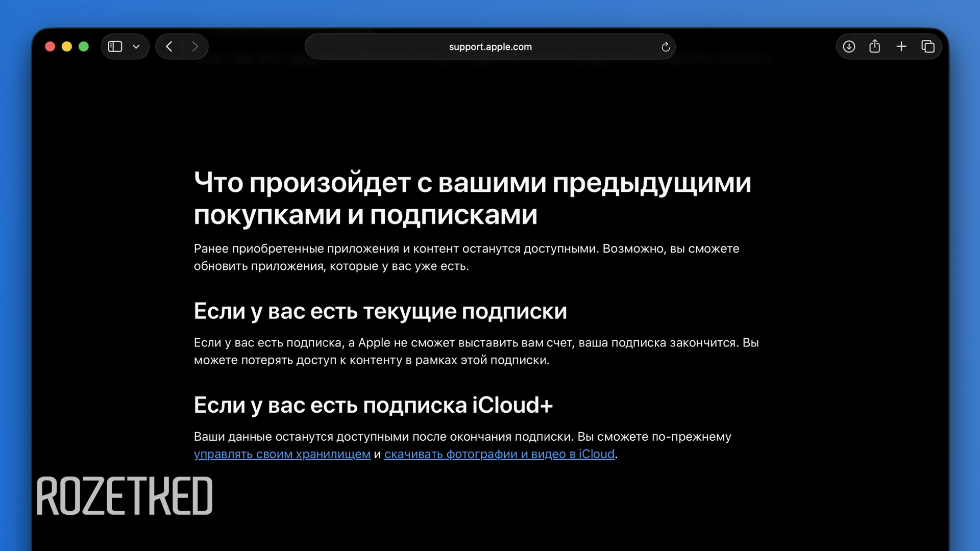Minimize the window with yellow button
The height and width of the screenshot is (551, 980).
67,46
